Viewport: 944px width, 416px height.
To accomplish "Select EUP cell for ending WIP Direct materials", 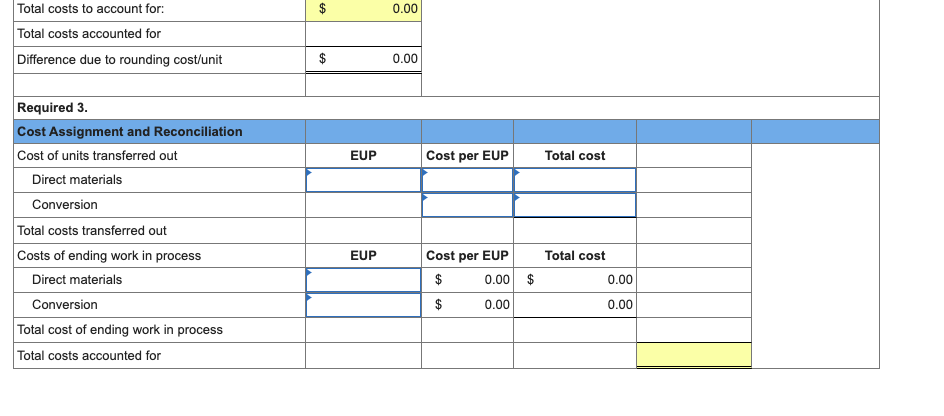I will click(363, 280).
